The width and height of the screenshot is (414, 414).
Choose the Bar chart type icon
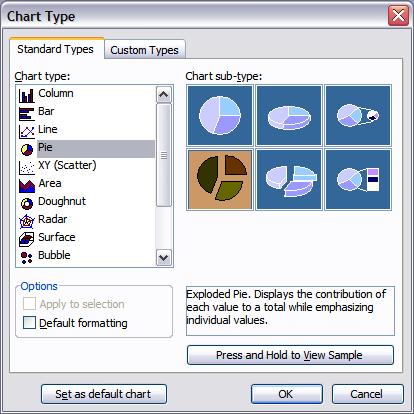point(27,113)
